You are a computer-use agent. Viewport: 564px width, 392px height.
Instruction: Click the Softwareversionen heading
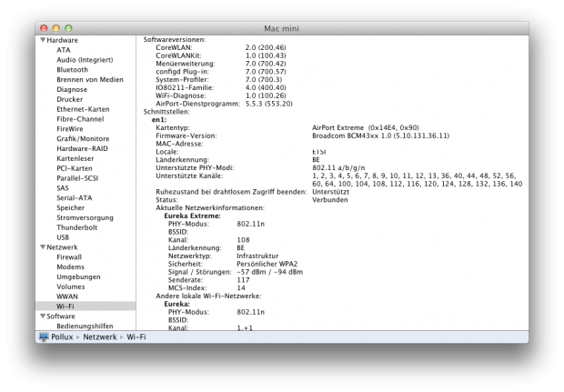[x=175, y=39]
